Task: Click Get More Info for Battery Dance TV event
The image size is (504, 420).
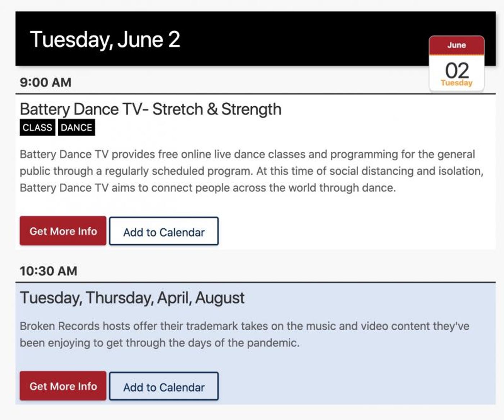Action: click(x=63, y=231)
